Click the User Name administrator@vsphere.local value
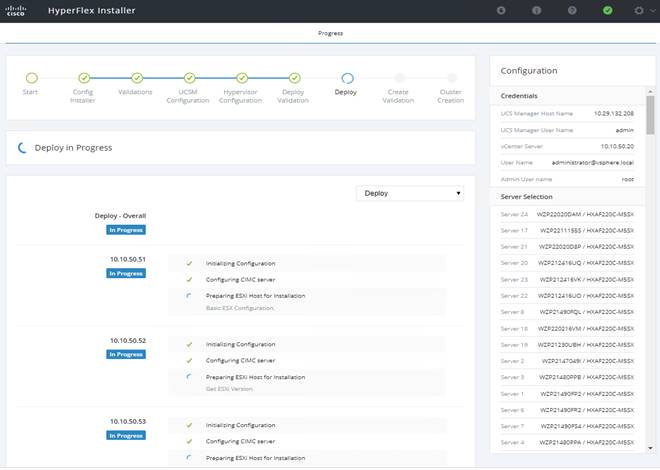This screenshot has width=660, height=470. (x=593, y=162)
